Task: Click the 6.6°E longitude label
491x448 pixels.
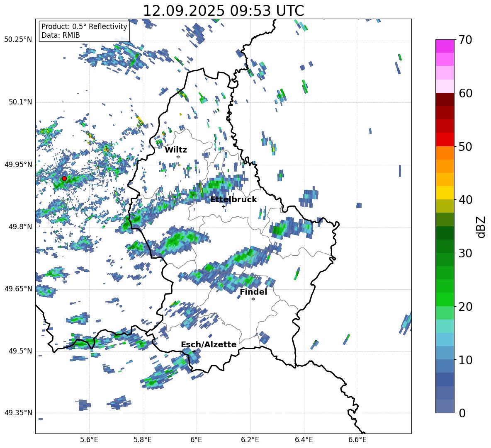Action: [x=357, y=440]
